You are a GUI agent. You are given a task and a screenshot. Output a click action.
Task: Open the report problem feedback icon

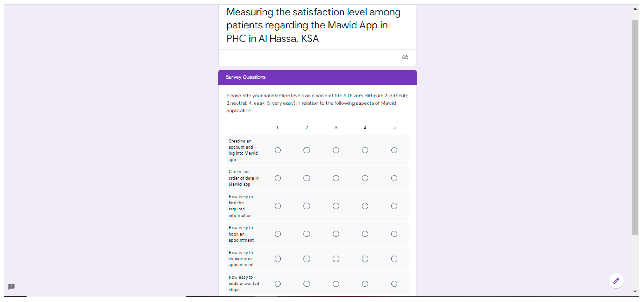(x=12, y=286)
